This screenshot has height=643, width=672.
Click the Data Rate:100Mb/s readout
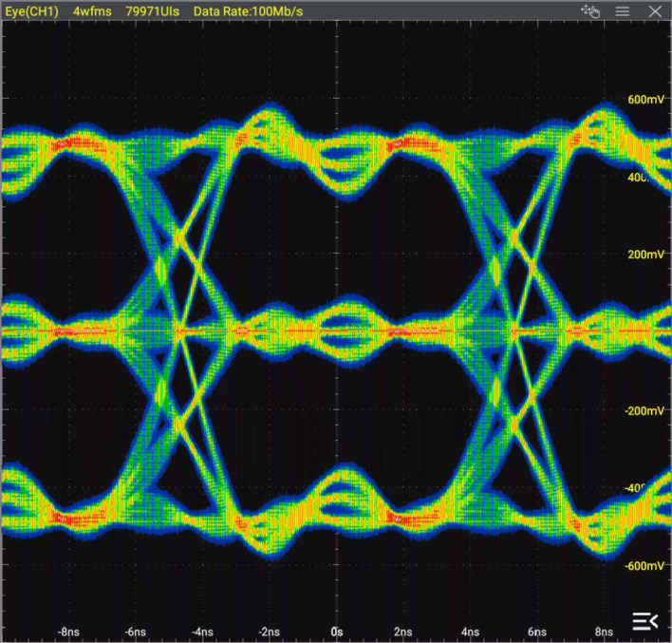click(248, 11)
